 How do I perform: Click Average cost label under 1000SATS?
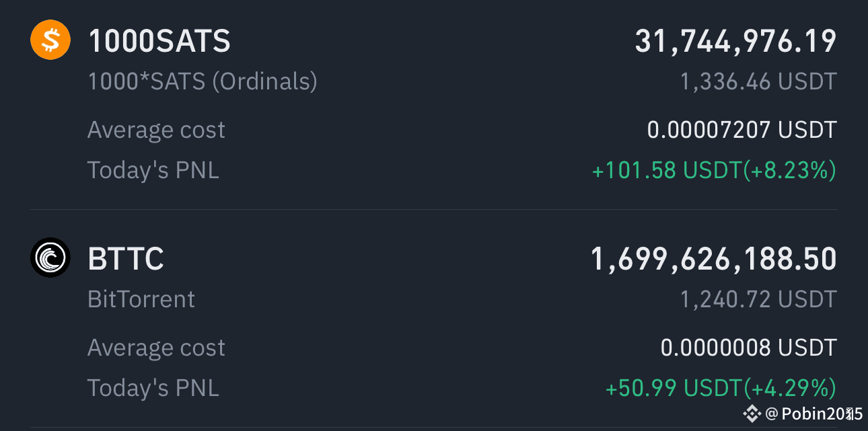(x=156, y=130)
